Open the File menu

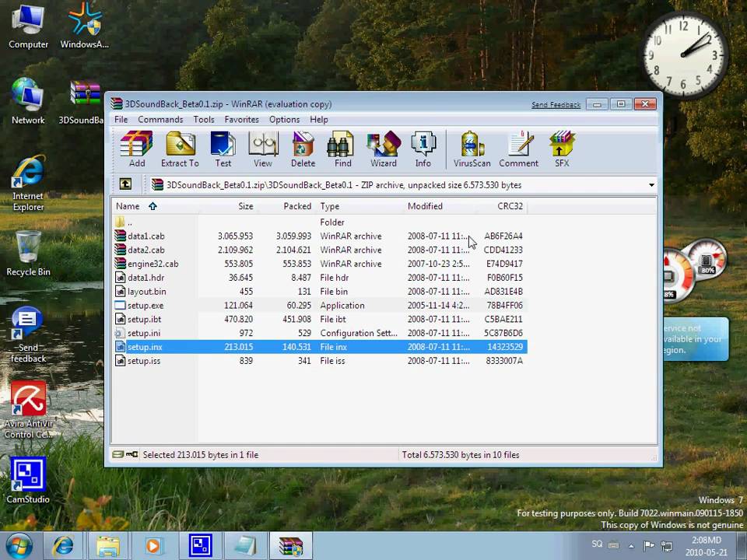(x=121, y=120)
